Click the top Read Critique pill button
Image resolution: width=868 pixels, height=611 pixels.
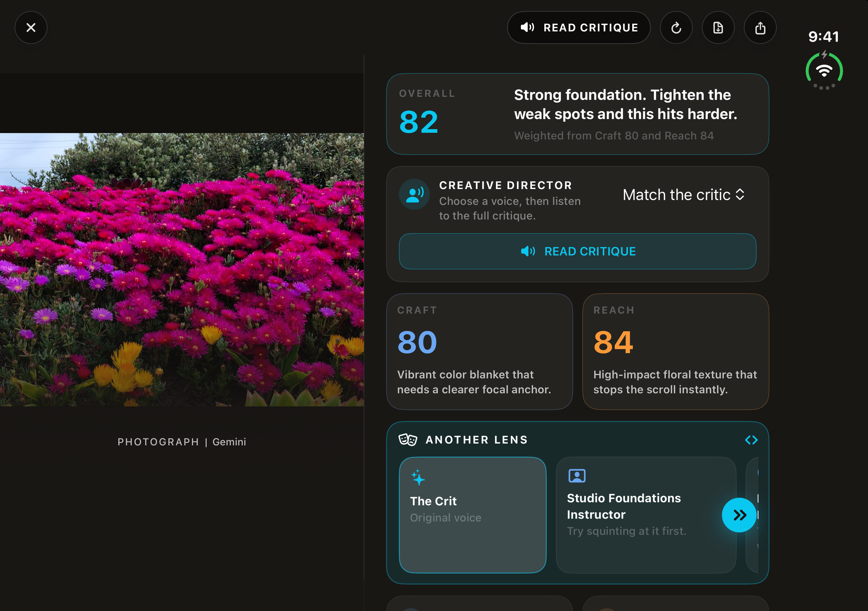click(579, 28)
